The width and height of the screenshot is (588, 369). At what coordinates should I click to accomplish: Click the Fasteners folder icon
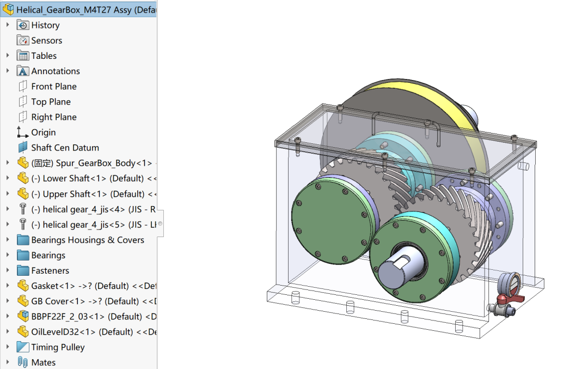[x=23, y=271]
